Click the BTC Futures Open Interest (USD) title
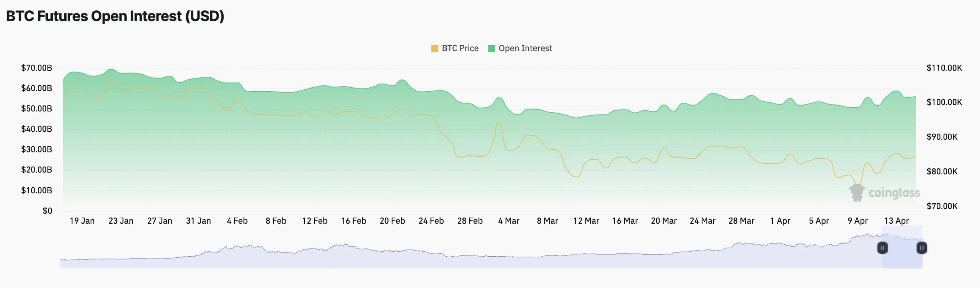980x288 pixels. point(115,16)
